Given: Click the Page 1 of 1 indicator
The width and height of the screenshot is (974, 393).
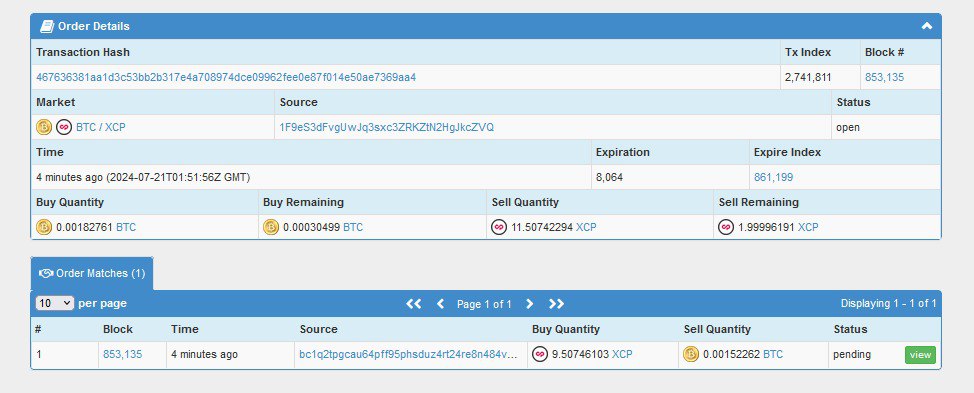Looking at the screenshot, I should (484, 304).
